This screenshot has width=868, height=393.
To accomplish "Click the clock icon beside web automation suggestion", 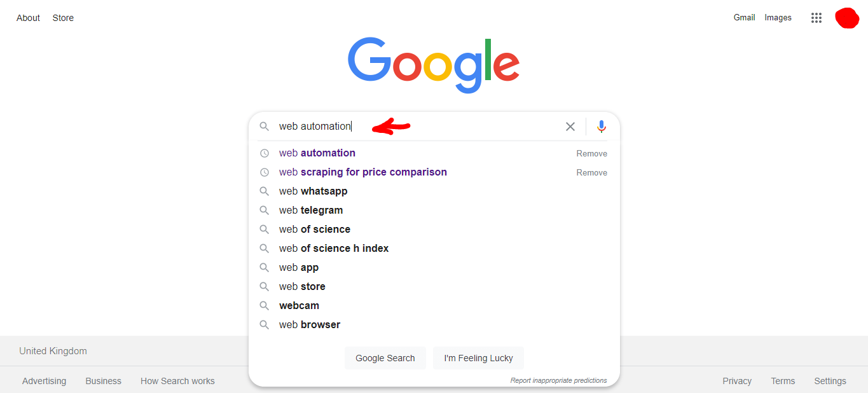I will (x=265, y=153).
